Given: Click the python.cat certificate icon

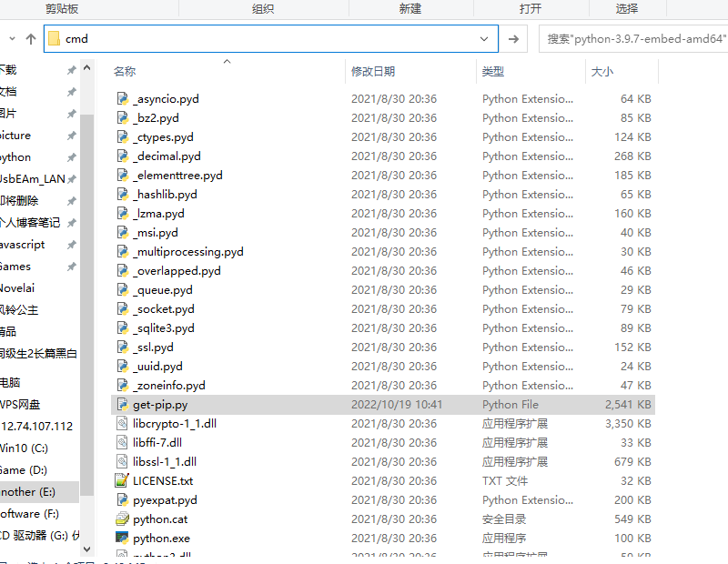Looking at the screenshot, I should [x=122, y=519].
